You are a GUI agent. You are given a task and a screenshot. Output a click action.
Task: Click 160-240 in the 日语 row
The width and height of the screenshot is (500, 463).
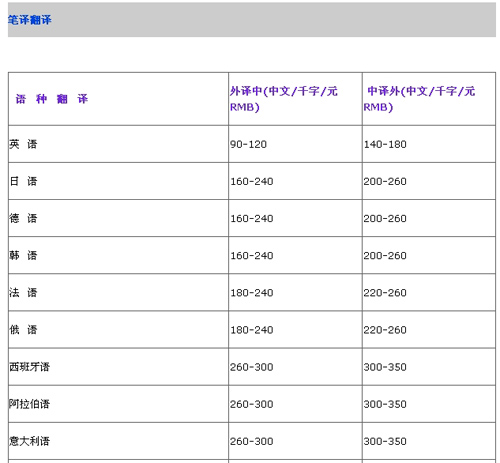pos(252,181)
